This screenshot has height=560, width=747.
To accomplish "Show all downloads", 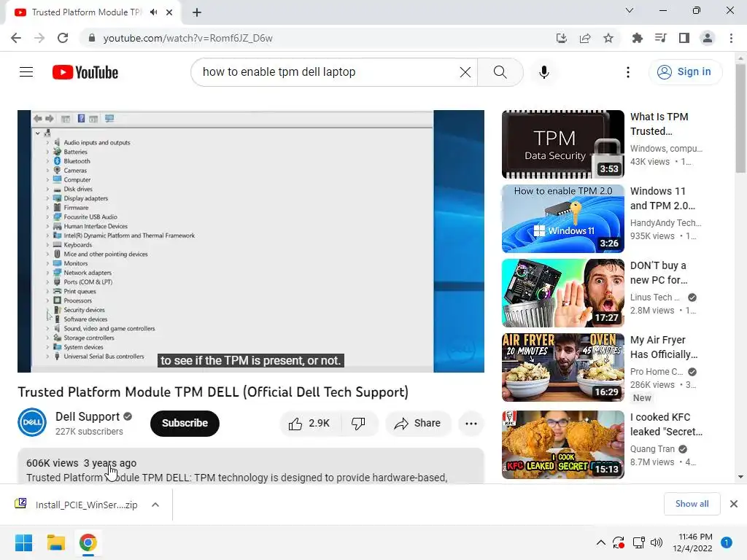I will point(692,504).
